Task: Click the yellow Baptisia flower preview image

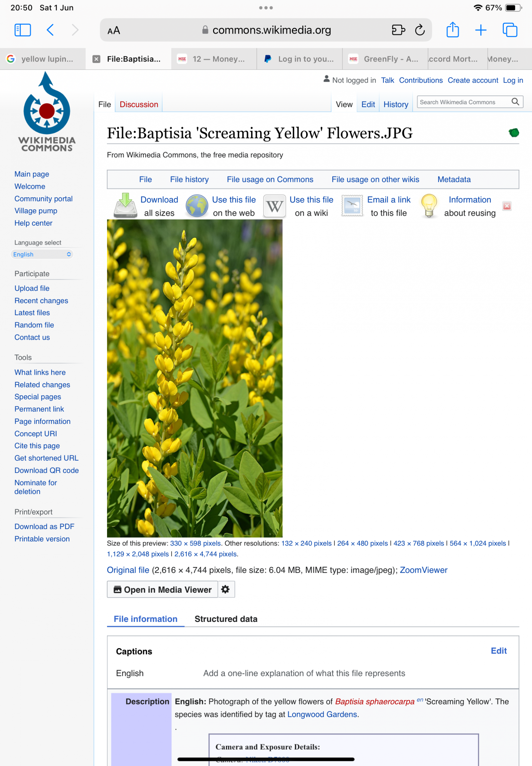Action: pos(195,378)
